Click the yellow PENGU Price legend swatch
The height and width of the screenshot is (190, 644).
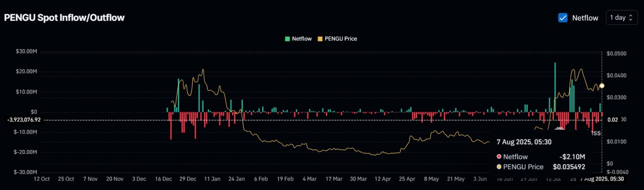pos(320,39)
